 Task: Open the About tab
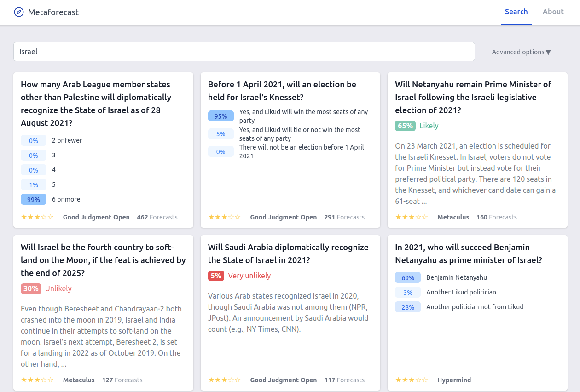click(553, 12)
